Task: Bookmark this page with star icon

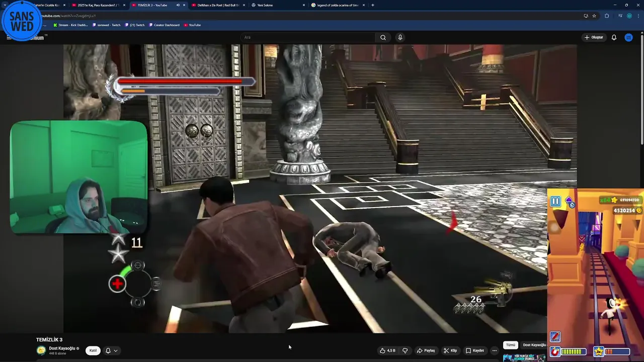Action: [x=594, y=16]
